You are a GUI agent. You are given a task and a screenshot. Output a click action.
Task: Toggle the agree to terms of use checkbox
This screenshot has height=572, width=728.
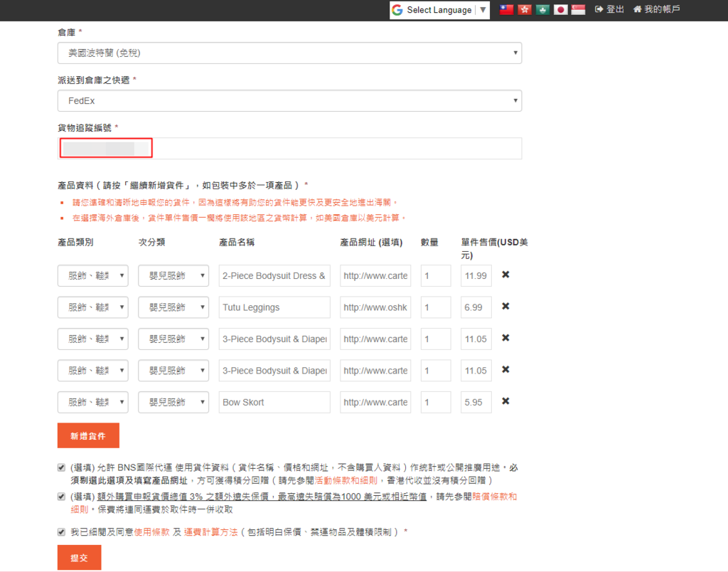coord(61,531)
